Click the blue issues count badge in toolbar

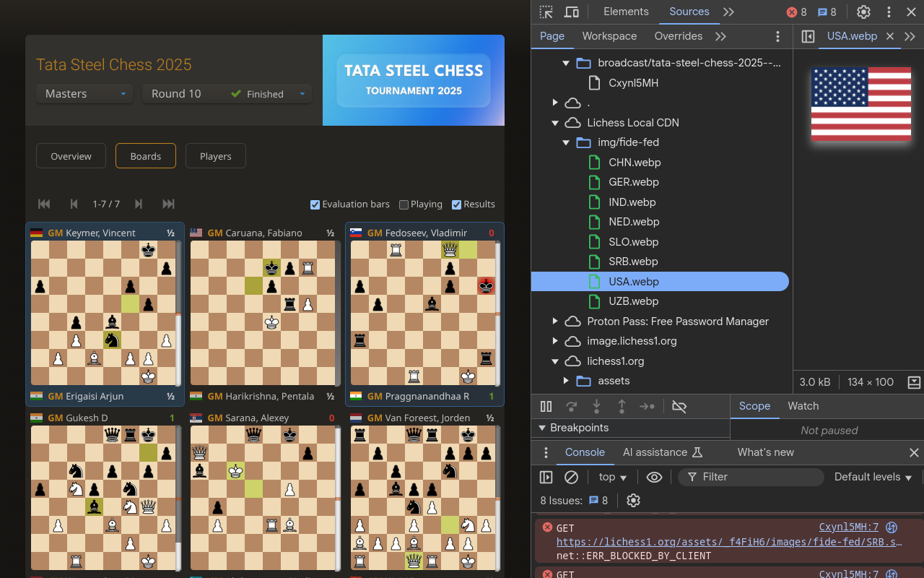827,12
